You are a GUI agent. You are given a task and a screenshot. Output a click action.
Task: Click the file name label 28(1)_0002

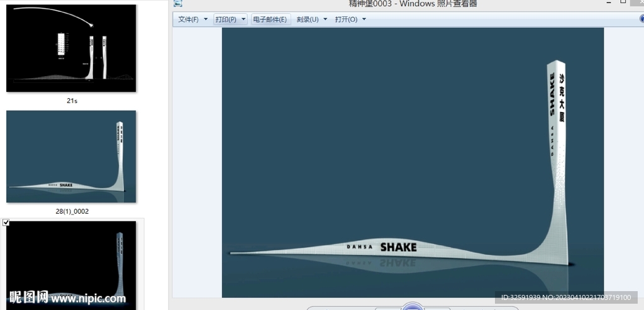tap(72, 211)
